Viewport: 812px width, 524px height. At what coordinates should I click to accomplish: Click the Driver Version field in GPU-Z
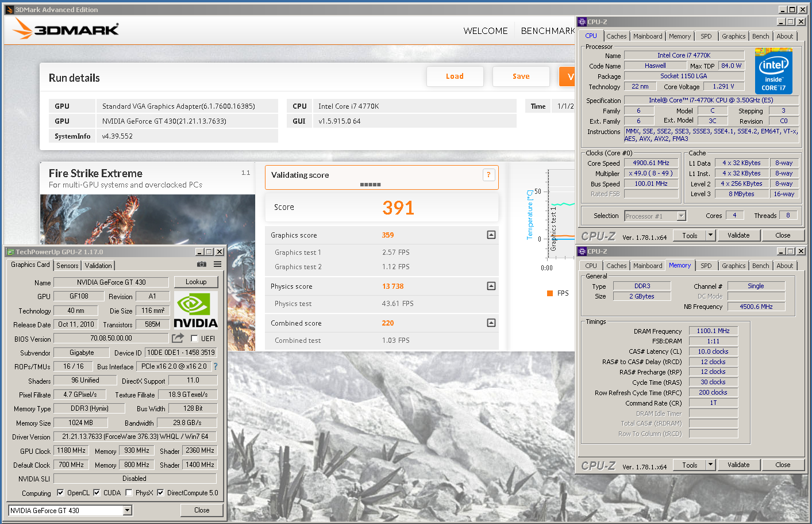135,437
